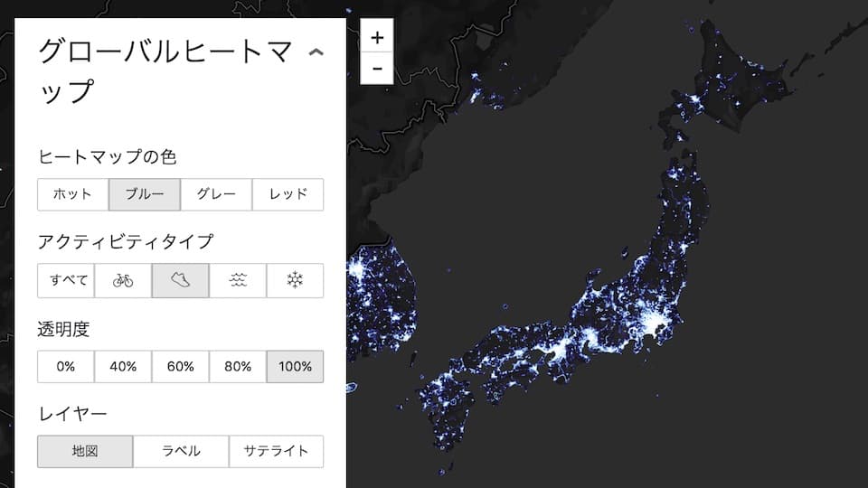Zoom in the map with the plus button
Image resolution: width=868 pixels, height=488 pixels.
pos(377,37)
